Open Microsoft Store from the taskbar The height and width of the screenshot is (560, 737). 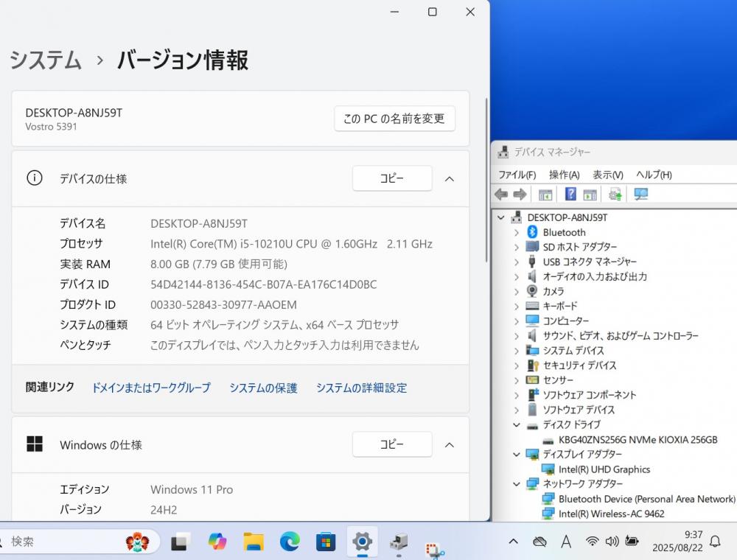point(326,542)
